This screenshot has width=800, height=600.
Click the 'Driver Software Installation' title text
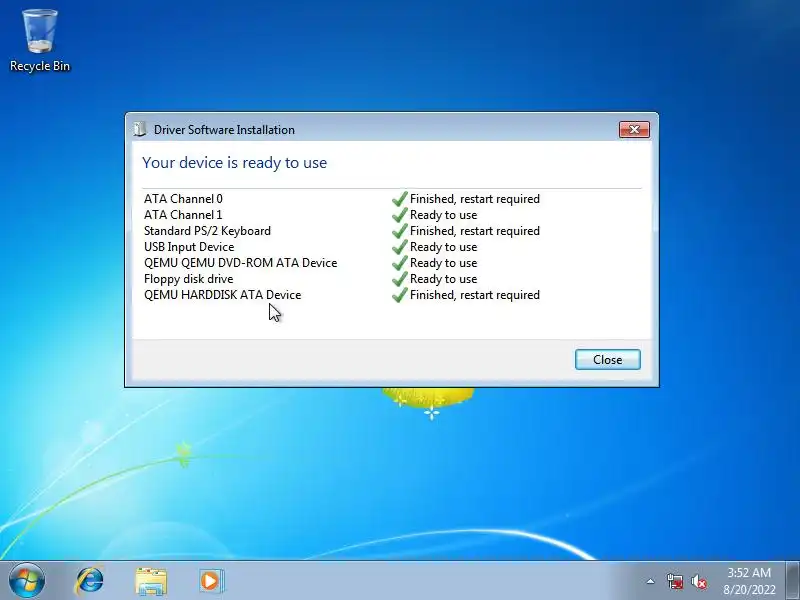(224, 130)
